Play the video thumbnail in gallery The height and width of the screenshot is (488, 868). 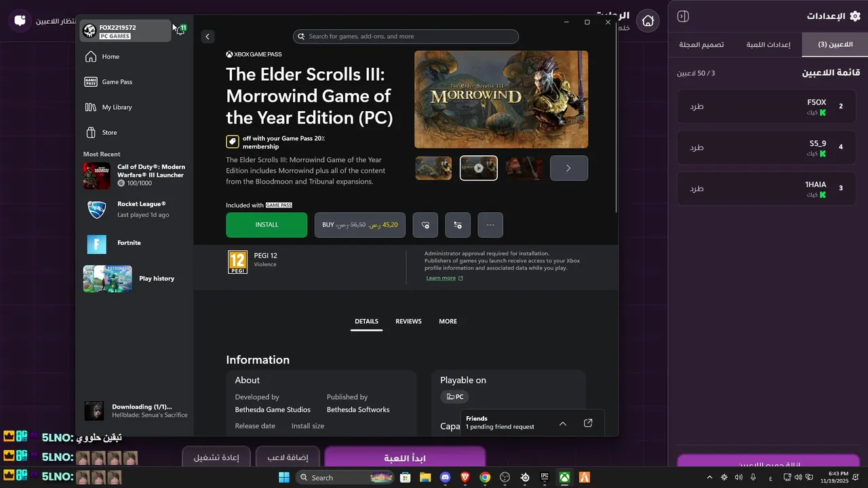click(x=479, y=168)
